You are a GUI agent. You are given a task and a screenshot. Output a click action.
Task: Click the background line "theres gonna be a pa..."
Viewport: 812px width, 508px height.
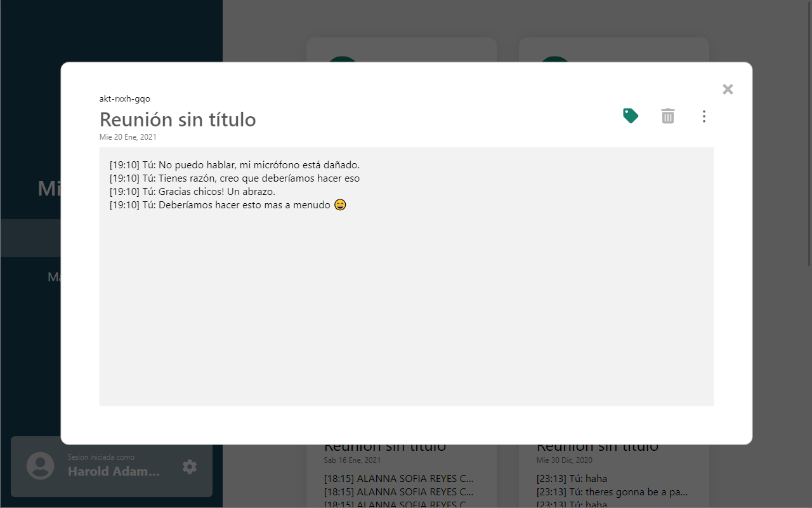click(x=636, y=492)
